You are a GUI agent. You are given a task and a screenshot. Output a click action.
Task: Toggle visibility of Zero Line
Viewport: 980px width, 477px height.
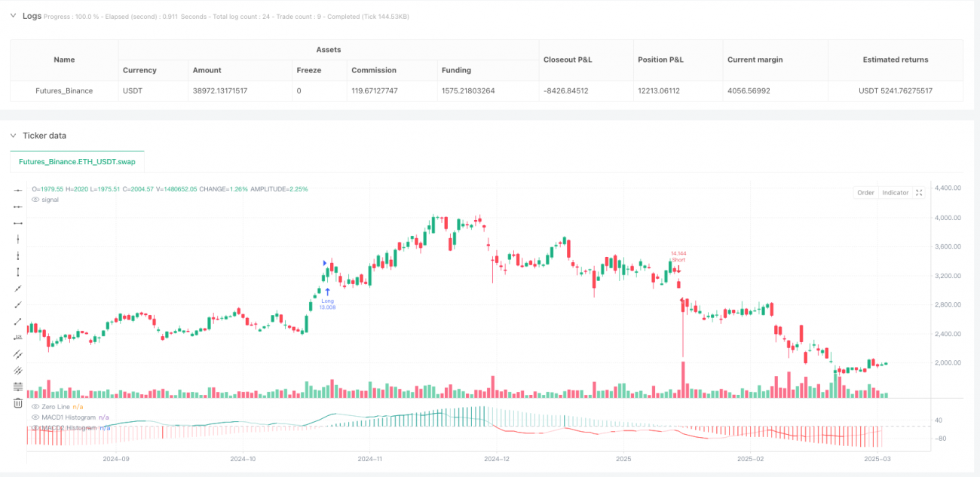tap(35, 406)
